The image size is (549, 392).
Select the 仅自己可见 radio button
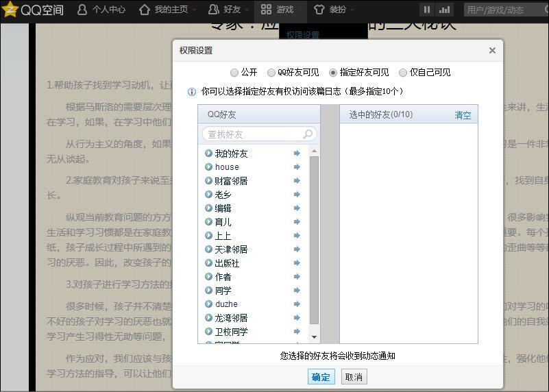(403, 73)
